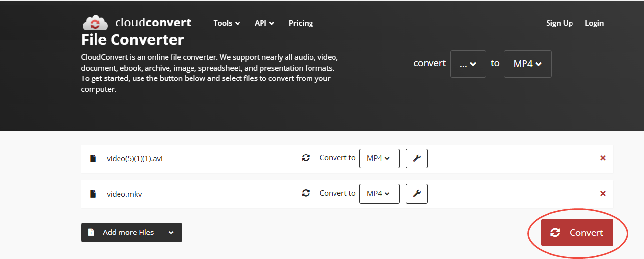Viewport: 644px width, 259px height.
Task: Click the cloudconvert brand name text
Action: 153,23
